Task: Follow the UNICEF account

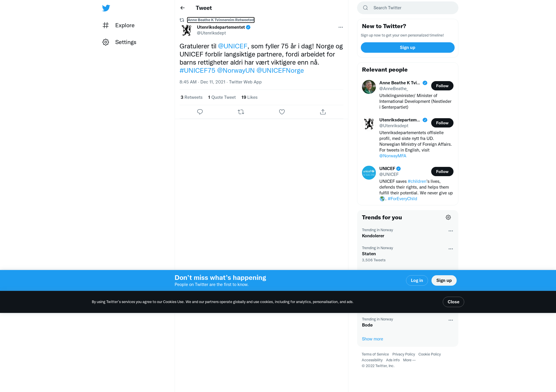Action: tap(442, 172)
